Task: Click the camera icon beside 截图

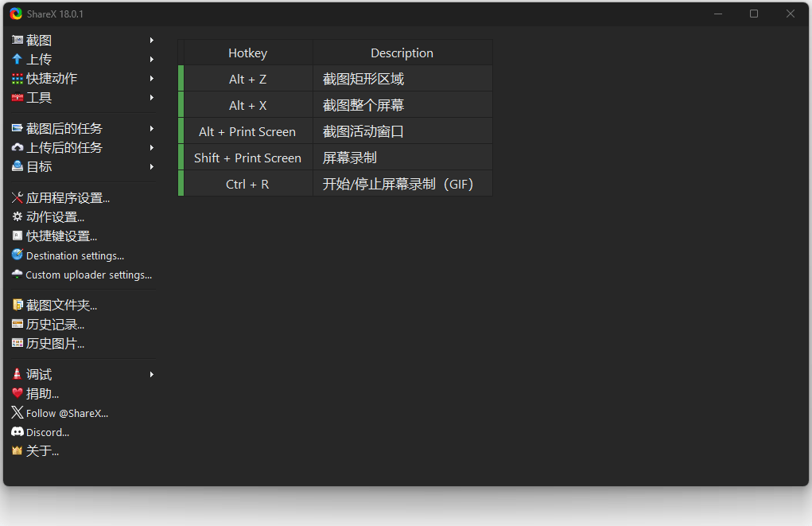Action: coord(17,40)
